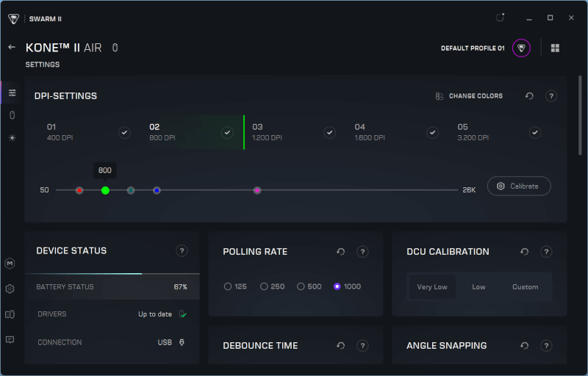Open help for Angle Snapping
This screenshot has width=588, height=376.
[x=546, y=346]
